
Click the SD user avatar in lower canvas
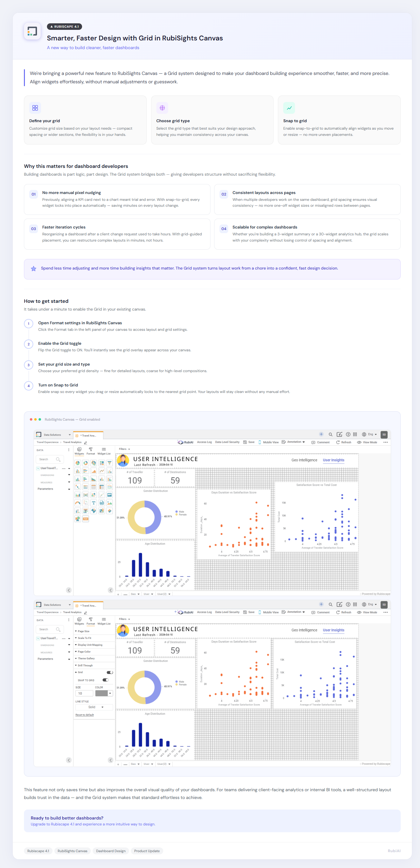coord(384,605)
